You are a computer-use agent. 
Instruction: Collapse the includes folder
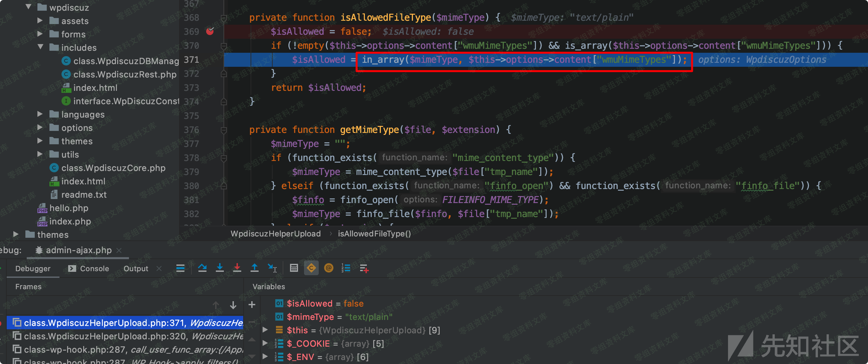point(40,47)
